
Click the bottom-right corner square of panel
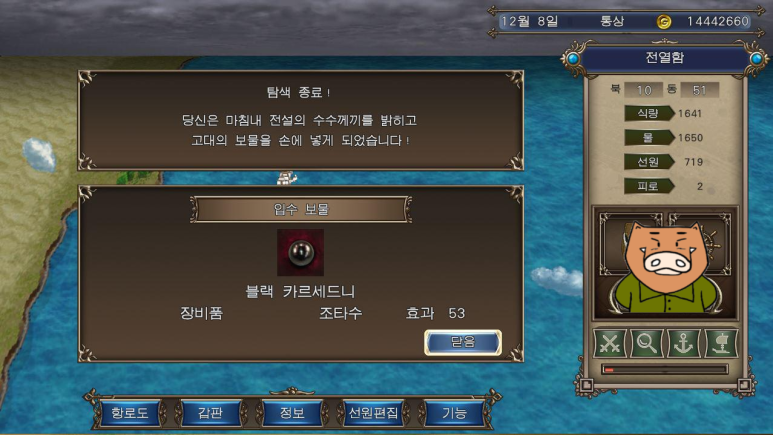[x=744, y=385]
